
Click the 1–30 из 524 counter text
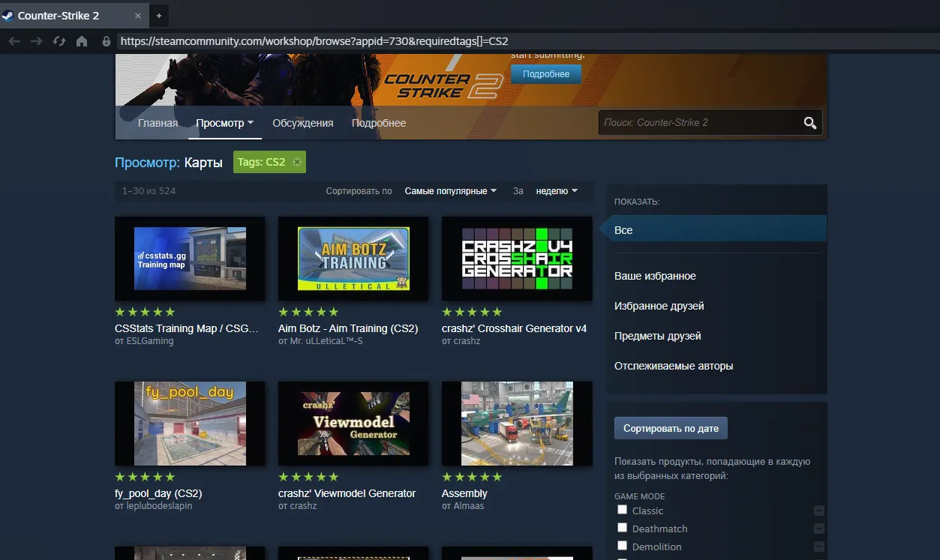click(149, 191)
